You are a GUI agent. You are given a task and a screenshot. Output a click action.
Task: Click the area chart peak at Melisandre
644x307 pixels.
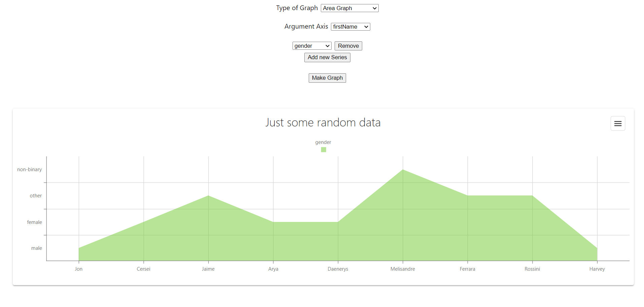point(403,170)
